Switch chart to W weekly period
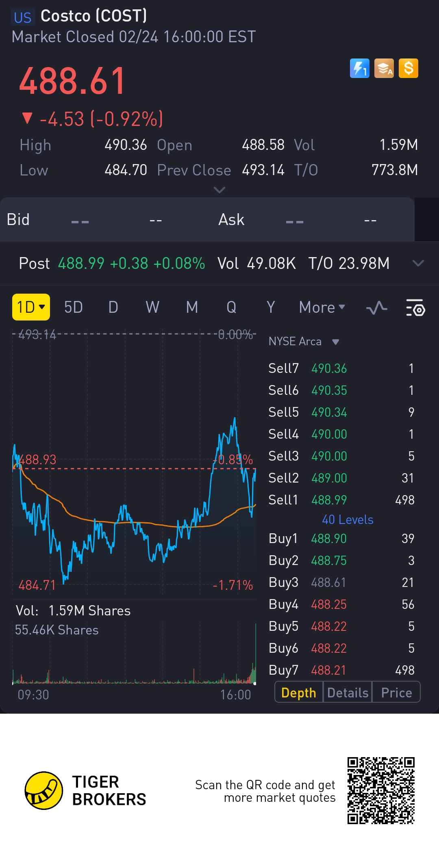The width and height of the screenshot is (439, 868). point(152,307)
